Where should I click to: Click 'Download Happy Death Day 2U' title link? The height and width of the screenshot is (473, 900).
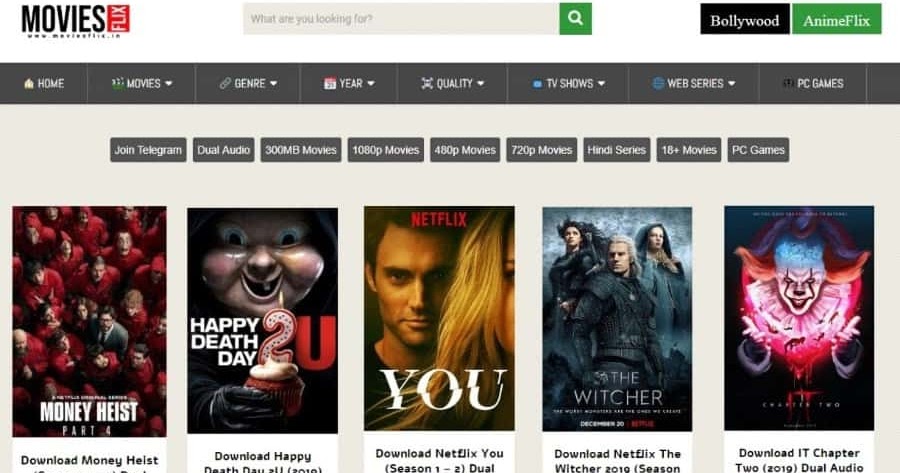pos(263,463)
